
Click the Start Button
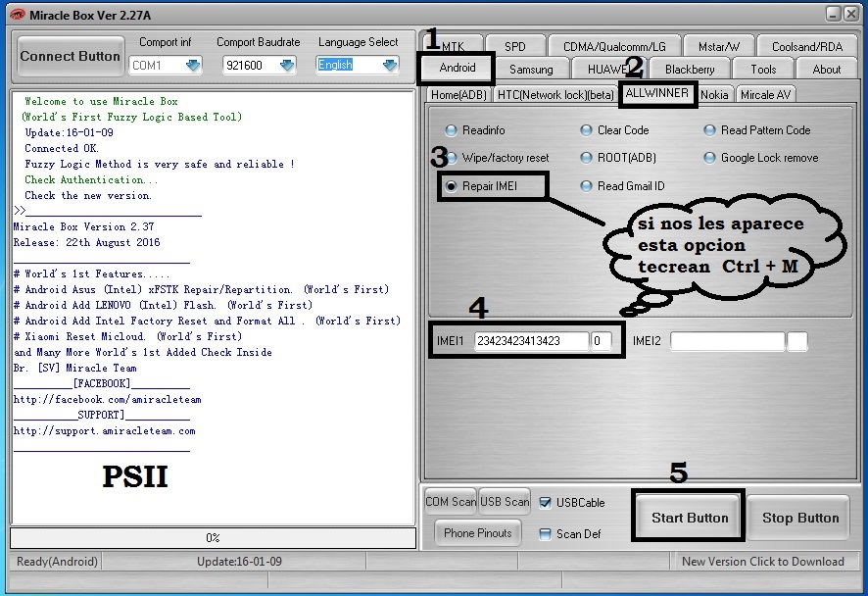tap(689, 518)
